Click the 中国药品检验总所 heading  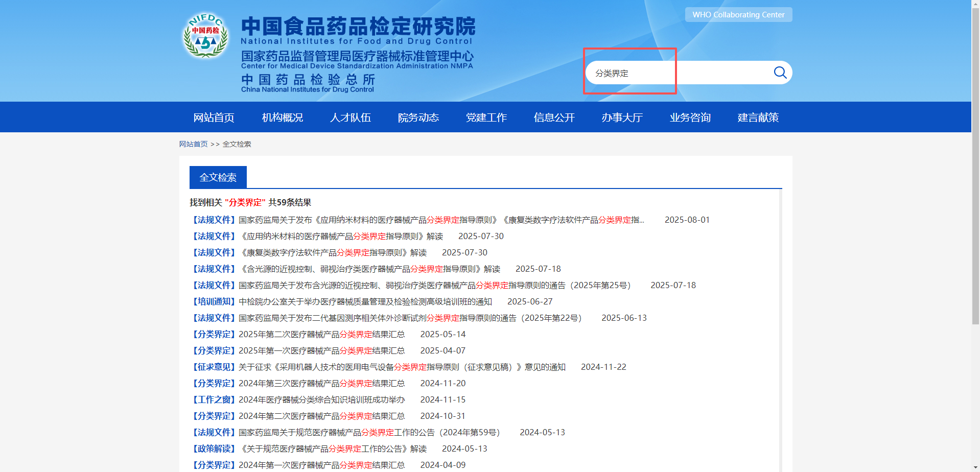click(x=308, y=79)
